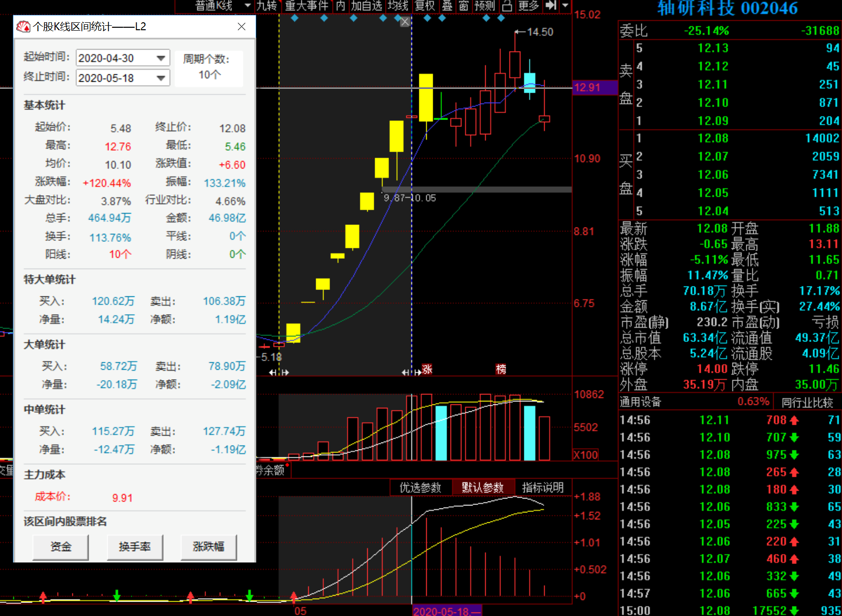Click the 券余额 indicator tab
This screenshot has width=842, height=616.
tap(271, 470)
